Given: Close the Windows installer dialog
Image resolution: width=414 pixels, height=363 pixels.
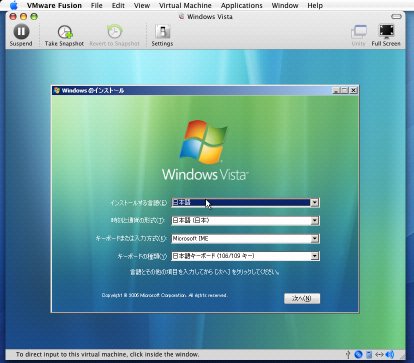Looking at the screenshot, I should pyautogui.click(x=354, y=90).
